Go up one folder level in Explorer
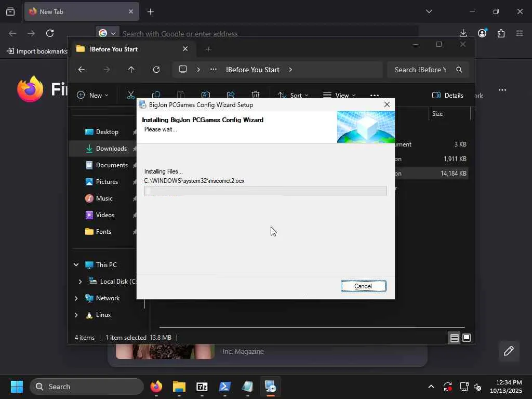The height and width of the screenshot is (399, 532). click(x=131, y=70)
